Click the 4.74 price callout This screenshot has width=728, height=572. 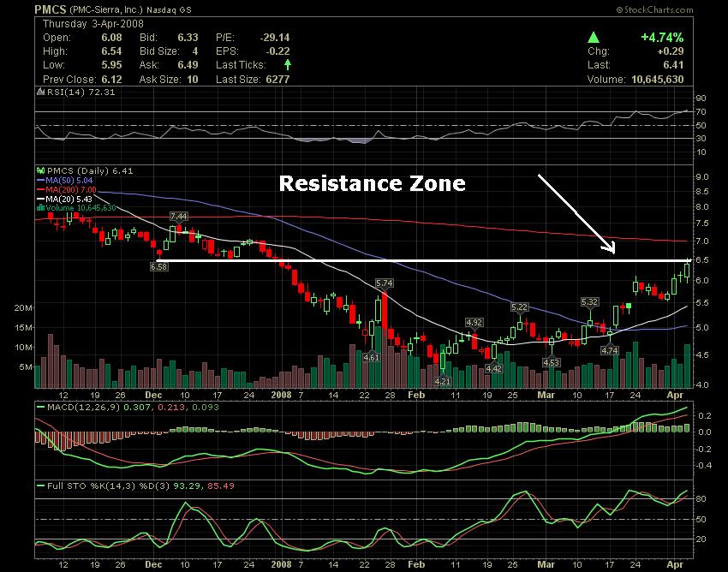coord(610,350)
